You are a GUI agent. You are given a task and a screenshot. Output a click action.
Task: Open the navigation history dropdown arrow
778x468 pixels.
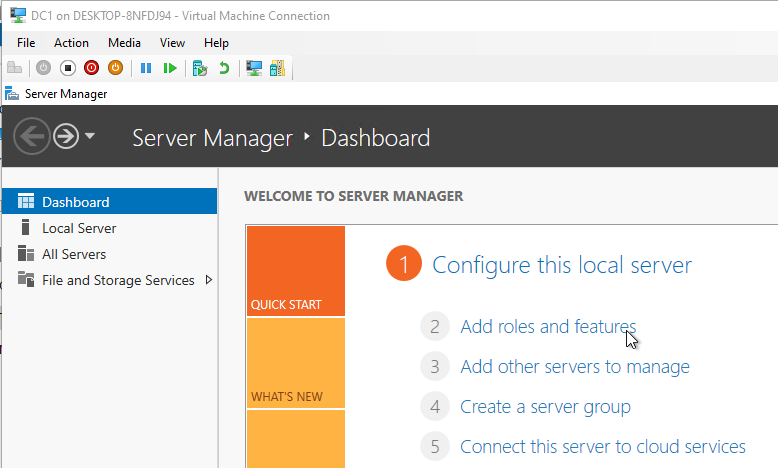(90, 135)
